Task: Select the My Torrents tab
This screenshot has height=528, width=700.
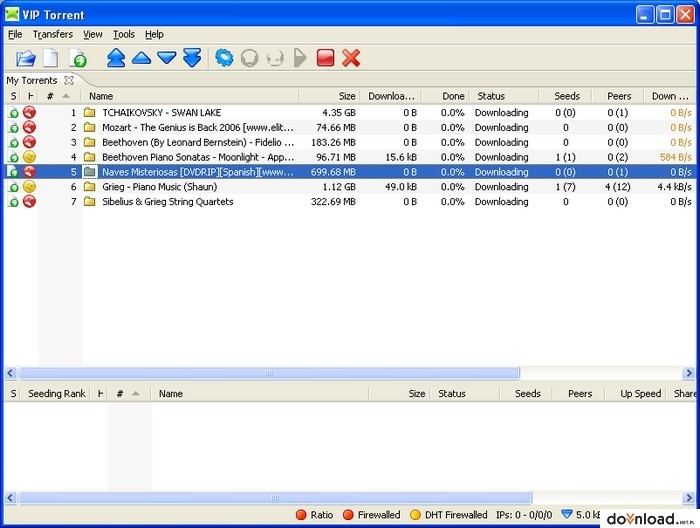Action: 32,80
